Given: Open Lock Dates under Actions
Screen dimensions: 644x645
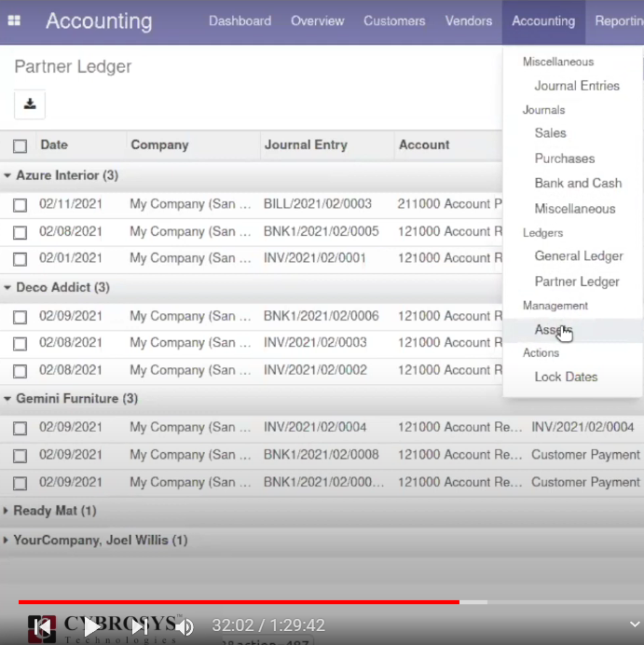Looking at the screenshot, I should [x=566, y=377].
